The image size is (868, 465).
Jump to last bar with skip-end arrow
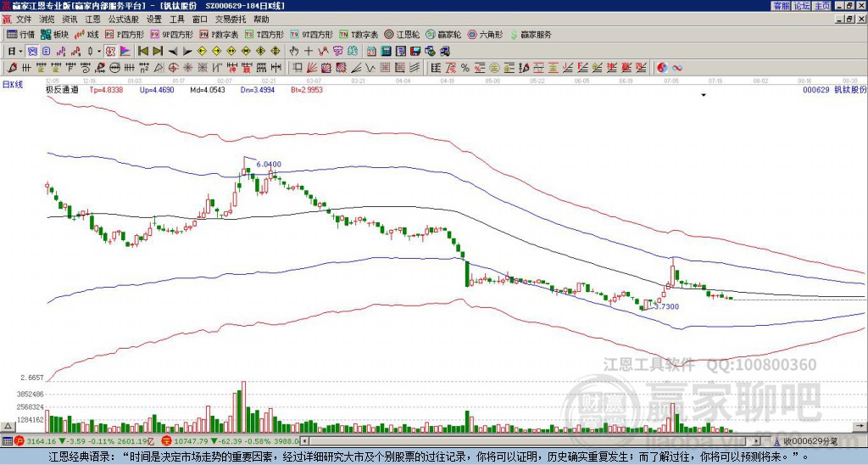158,52
